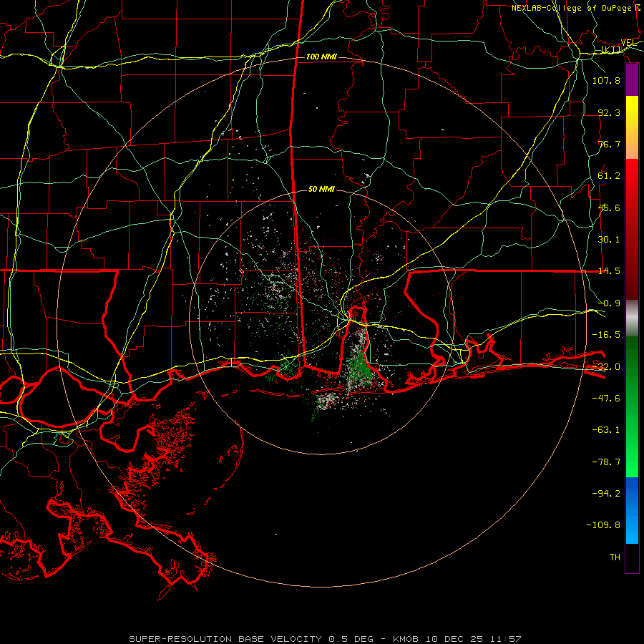Select the "92.3" scale label

coord(609,112)
